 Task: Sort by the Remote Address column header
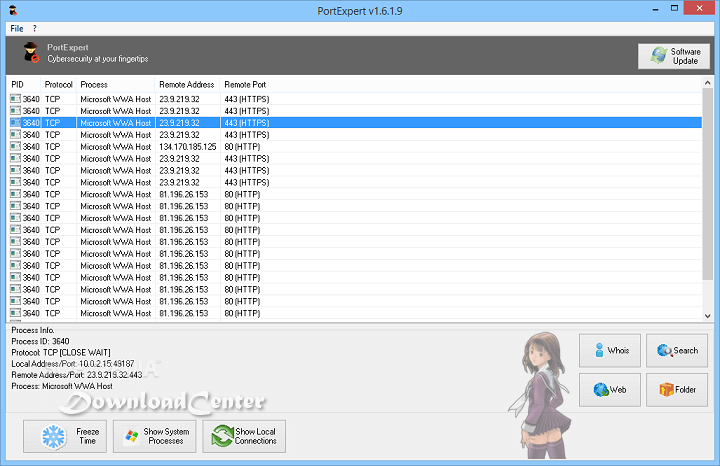(187, 84)
